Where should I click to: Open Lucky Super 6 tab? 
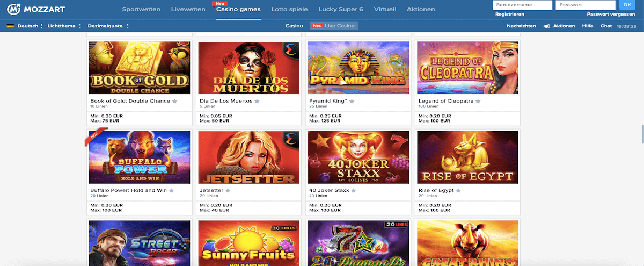(340, 9)
